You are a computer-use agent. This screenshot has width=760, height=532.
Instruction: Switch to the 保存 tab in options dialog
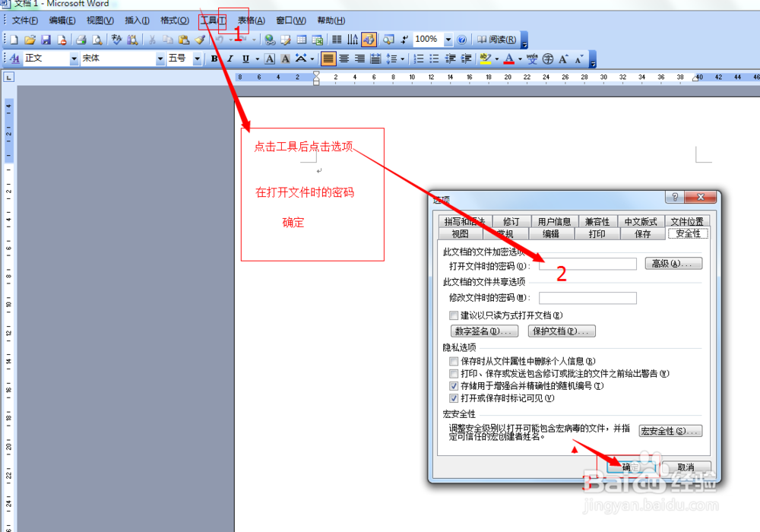(x=643, y=234)
